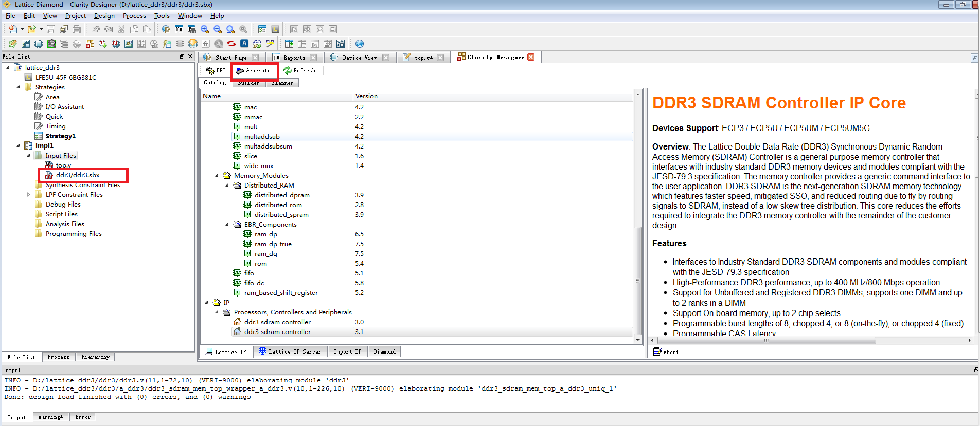Close the Reports tab
The width and height of the screenshot is (980, 426).
coord(314,58)
